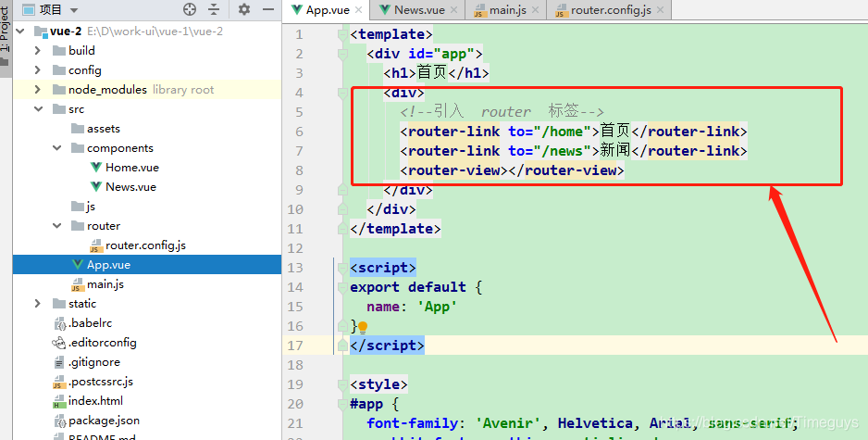Viewport: 868px width, 440px height.
Task: Select the build folder icon
Action: coord(59,51)
